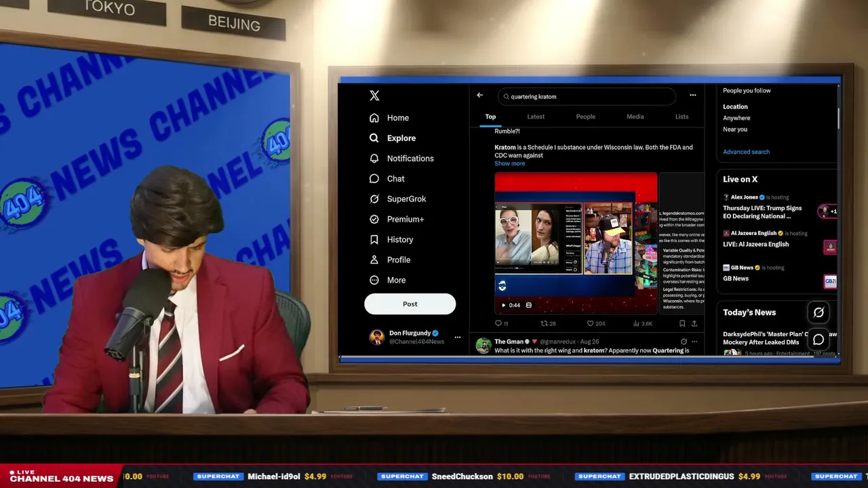Click the search box containing quartering kratom
868x488 pixels.
pos(587,96)
